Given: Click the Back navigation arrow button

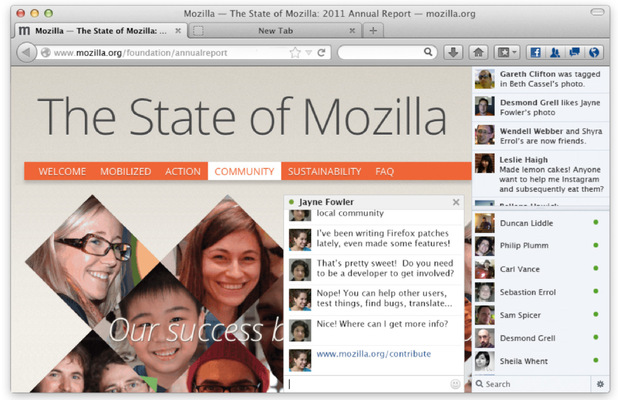Looking at the screenshot, I should [x=27, y=52].
